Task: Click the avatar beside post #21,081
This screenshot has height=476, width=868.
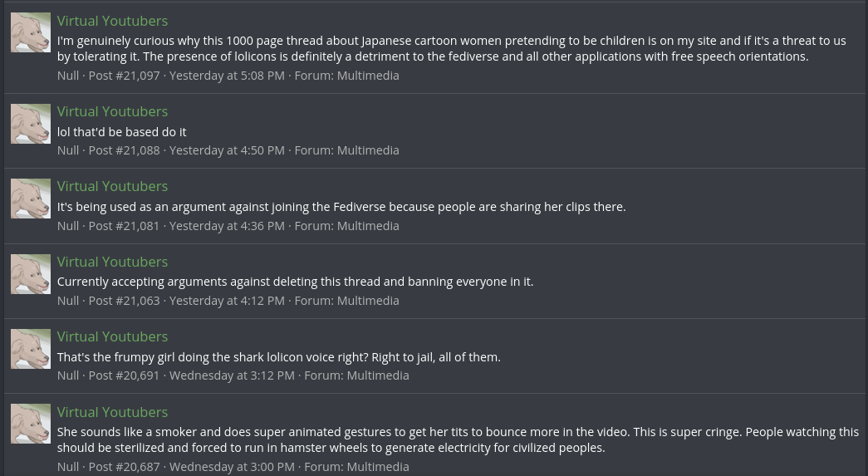Action: [31, 199]
